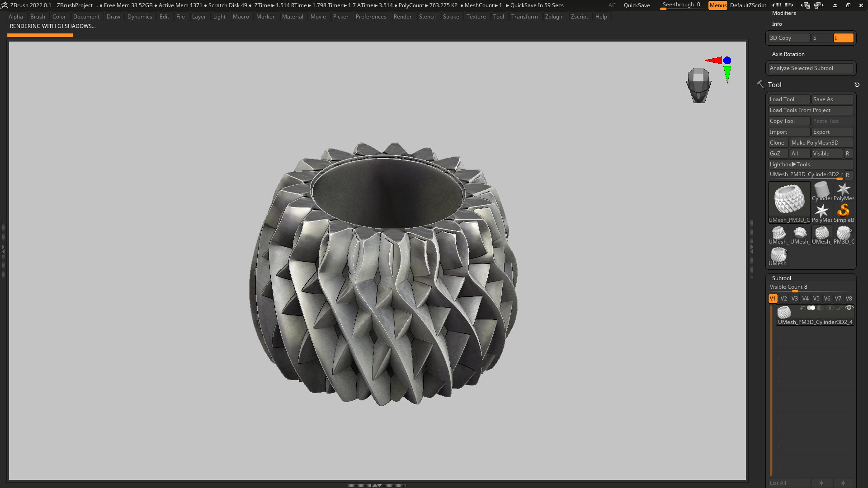Click the move subtool up arrow icon

[x=821, y=483]
